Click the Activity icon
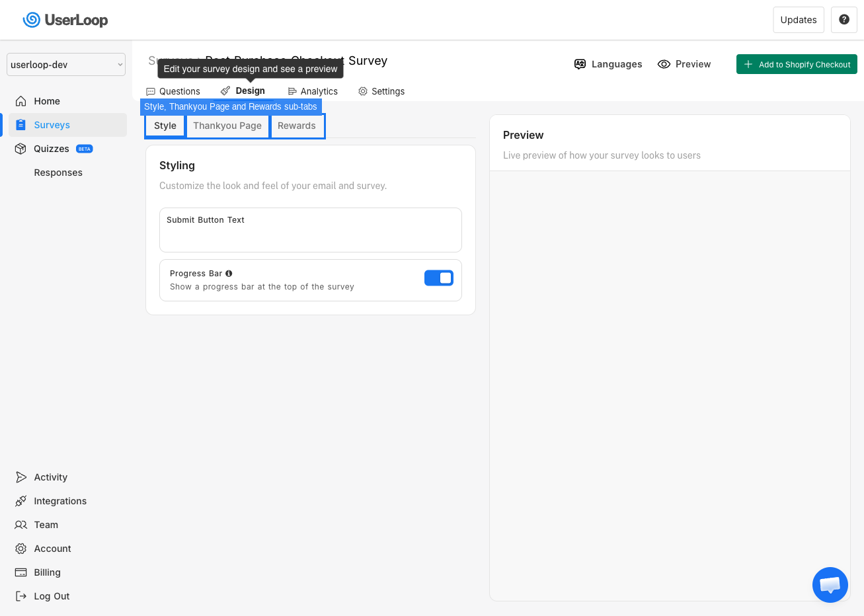 click(x=22, y=477)
